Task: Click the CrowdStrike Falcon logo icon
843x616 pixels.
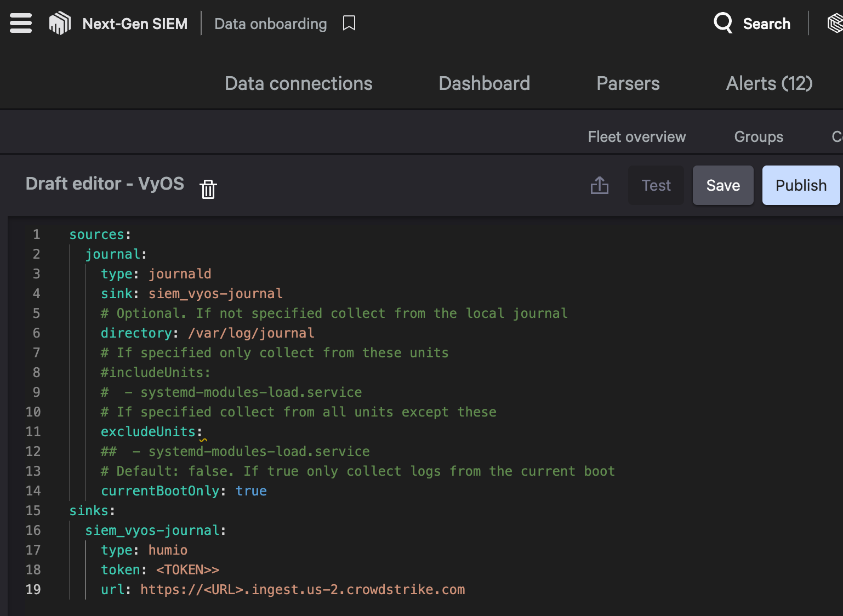Action: (60, 24)
